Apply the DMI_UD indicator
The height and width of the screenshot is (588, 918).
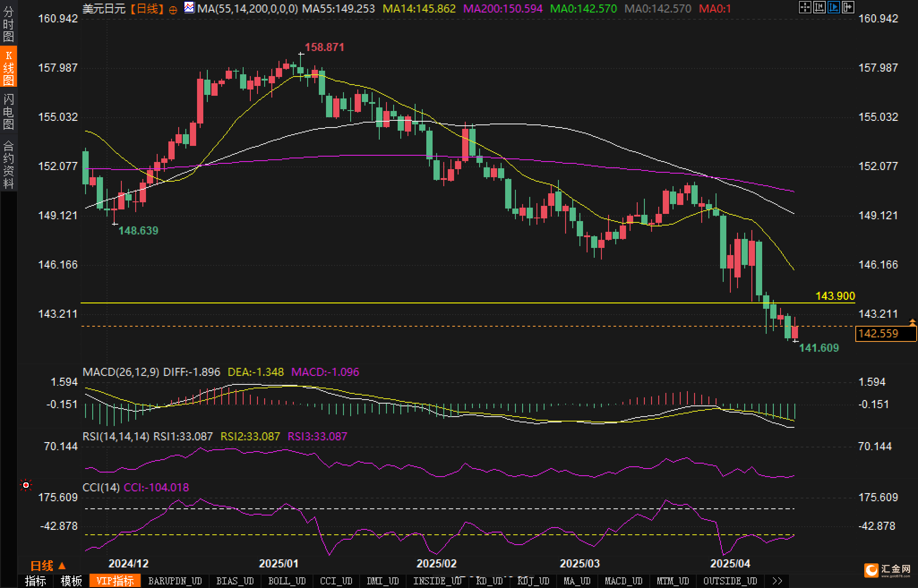pyautogui.click(x=383, y=581)
